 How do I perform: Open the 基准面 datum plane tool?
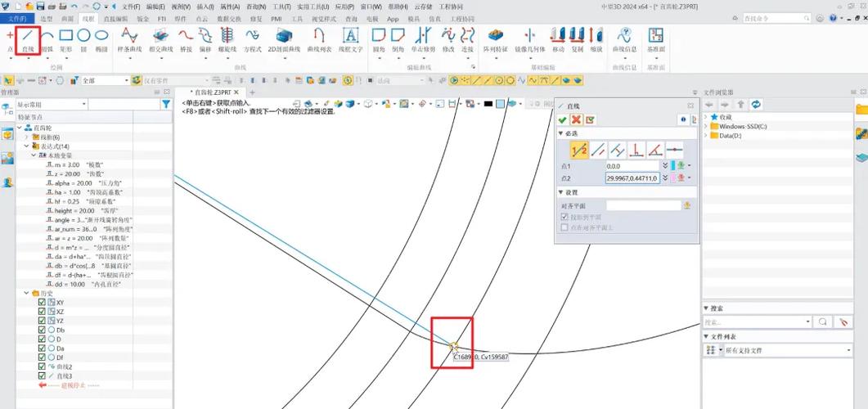656,40
